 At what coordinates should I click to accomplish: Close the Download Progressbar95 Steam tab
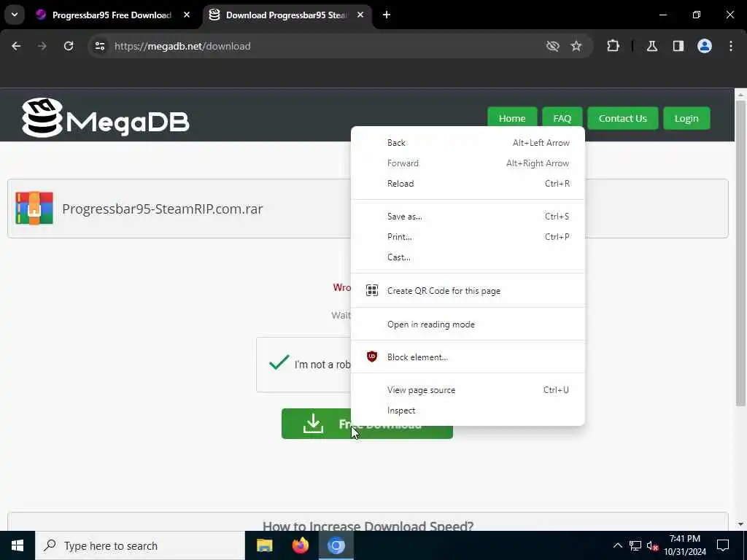click(360, 15)
